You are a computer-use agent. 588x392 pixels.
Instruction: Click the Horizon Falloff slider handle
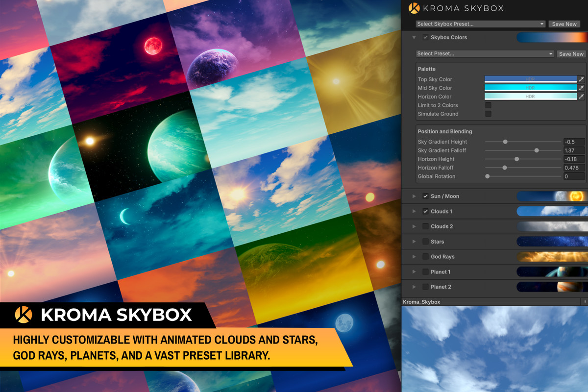(505, 168)
